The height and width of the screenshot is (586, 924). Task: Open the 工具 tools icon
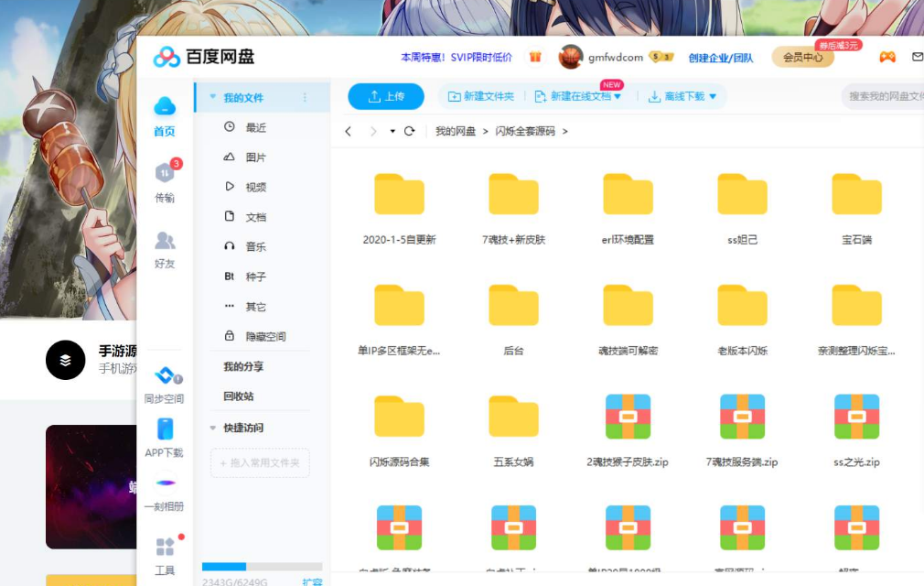pyautogui.click(x=165, y=548)
